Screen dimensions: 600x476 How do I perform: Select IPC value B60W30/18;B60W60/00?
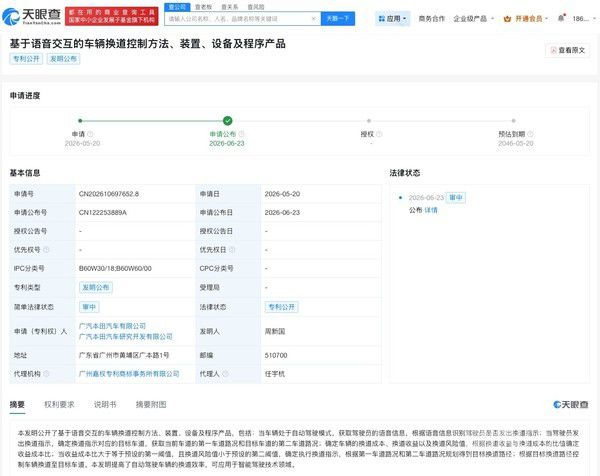[x=115, y=268]
